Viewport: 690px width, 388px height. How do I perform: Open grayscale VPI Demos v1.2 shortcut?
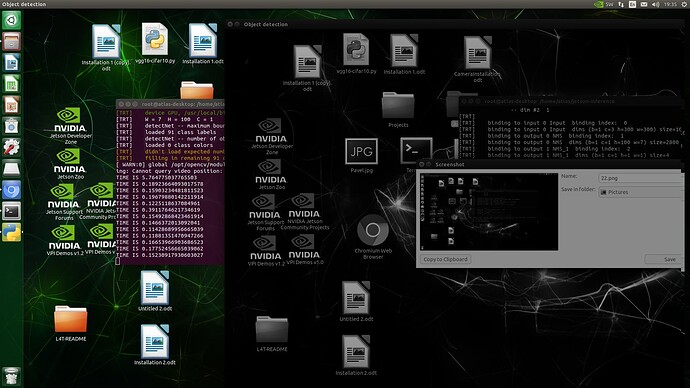coord(266,251)
